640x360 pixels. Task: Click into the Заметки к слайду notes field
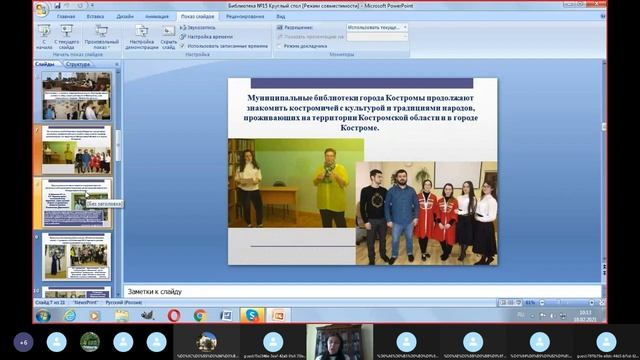(362, 291)
